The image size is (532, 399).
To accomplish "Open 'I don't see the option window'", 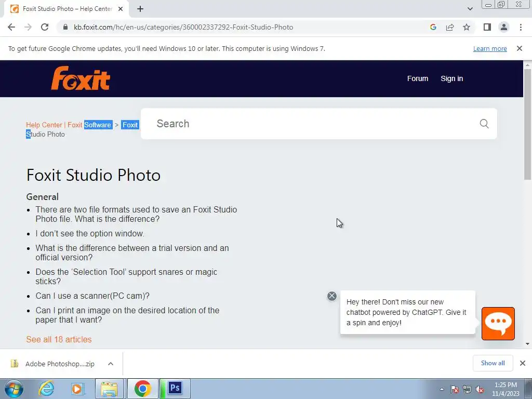I will [x=90, y=233].
